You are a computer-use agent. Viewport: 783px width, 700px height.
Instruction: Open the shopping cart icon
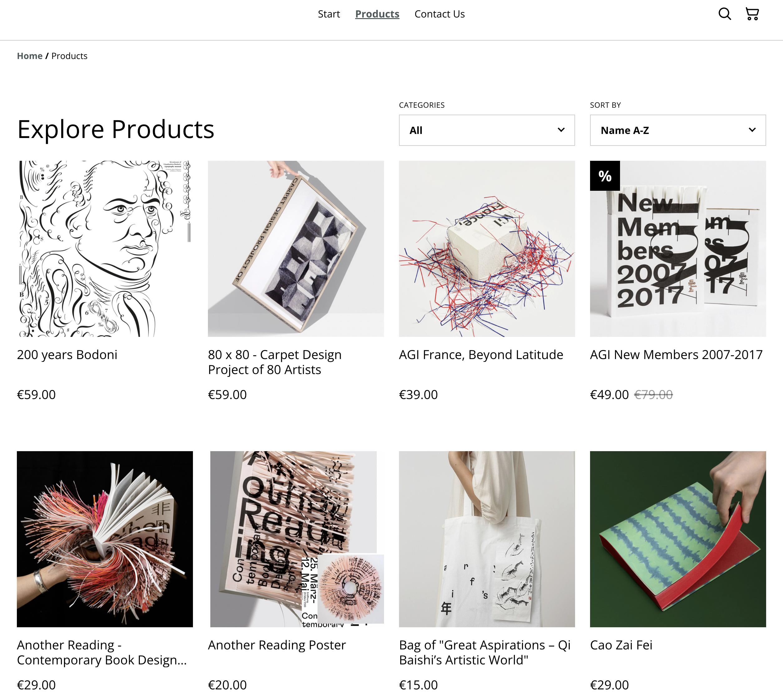(752, 14)
